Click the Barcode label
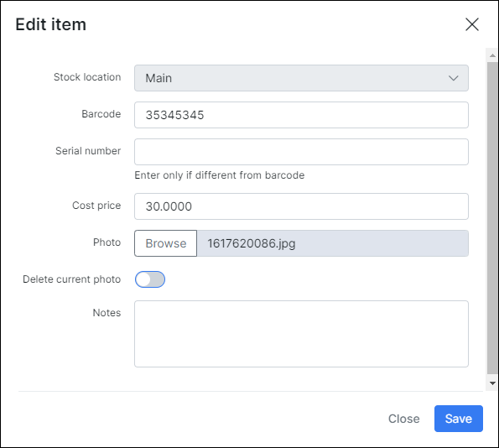499x448 pixels. [x=101, y=114]
